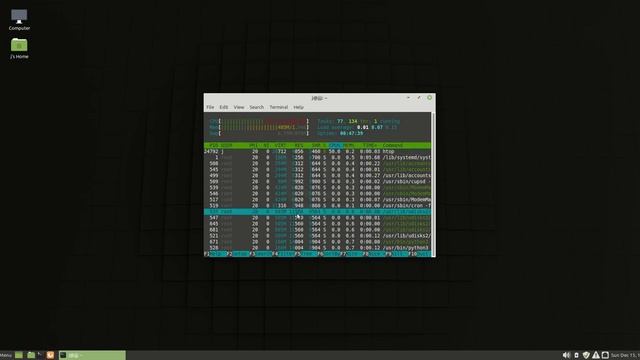Click the orange Firefox launcher in the panel

click(x=50, y=355)
